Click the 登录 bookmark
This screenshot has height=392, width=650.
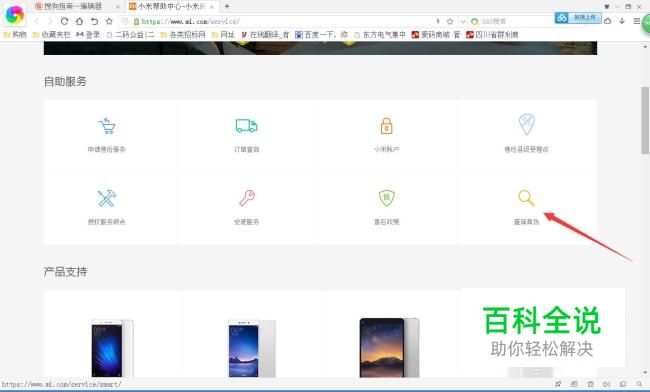pos(88,34)
